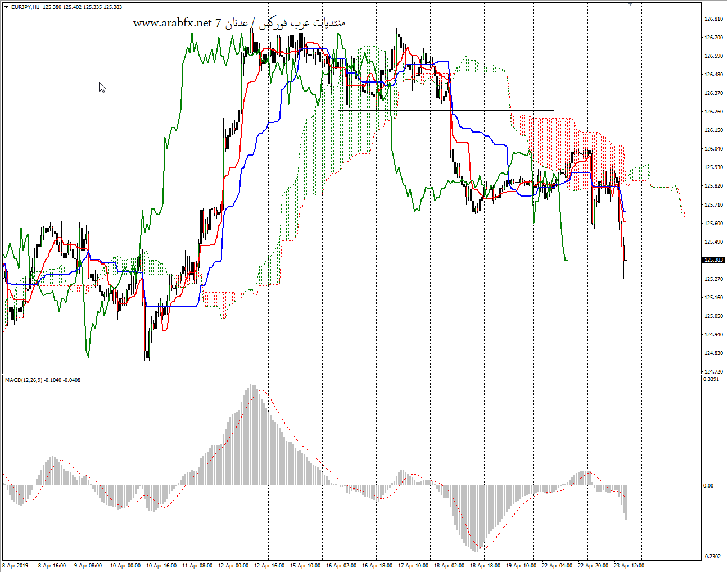Screen dimensions: 728x573
Task: Click the 15 Apr 10:00 time label
Action: [305, 566]
